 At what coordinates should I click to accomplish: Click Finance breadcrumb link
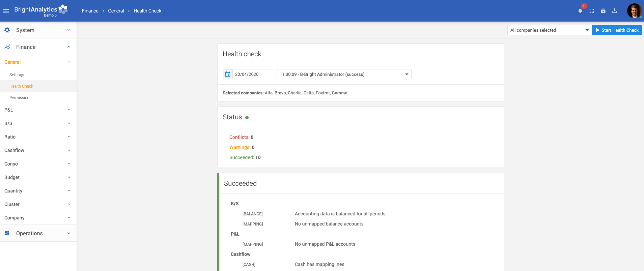tap(90, 11)
